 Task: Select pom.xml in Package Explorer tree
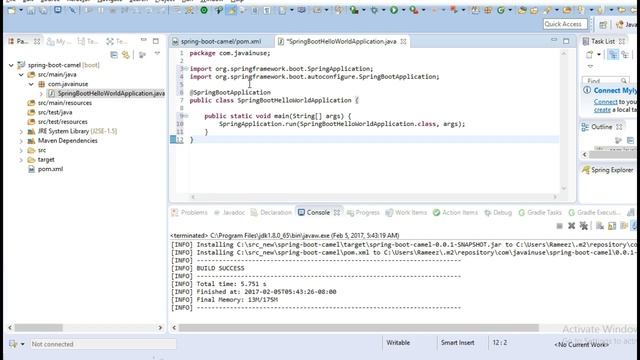pyautogui.click(x=50, y=169)
